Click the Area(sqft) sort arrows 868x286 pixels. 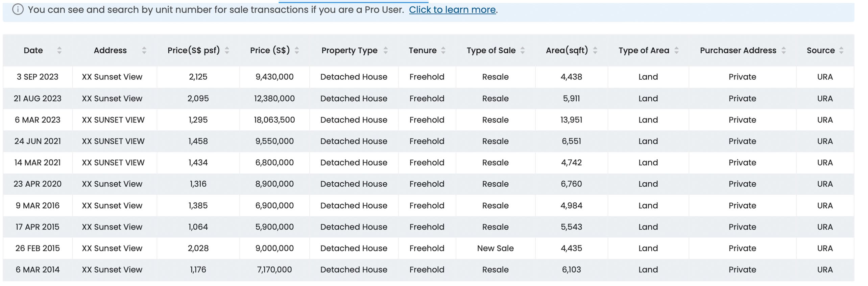click(595, 51)
